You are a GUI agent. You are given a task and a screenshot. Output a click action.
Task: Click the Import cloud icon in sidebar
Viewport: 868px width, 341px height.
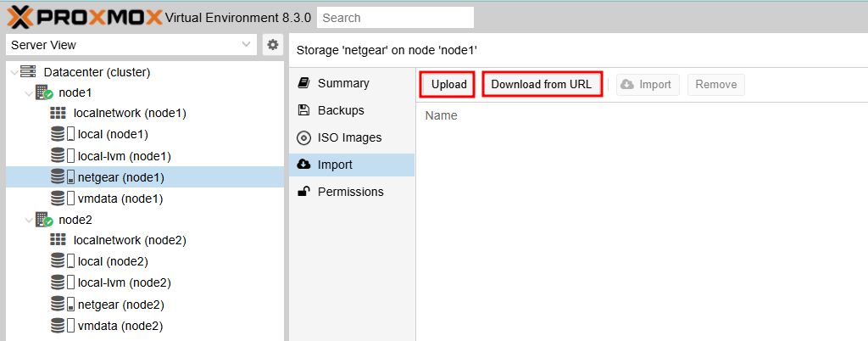tap(303, 165)
